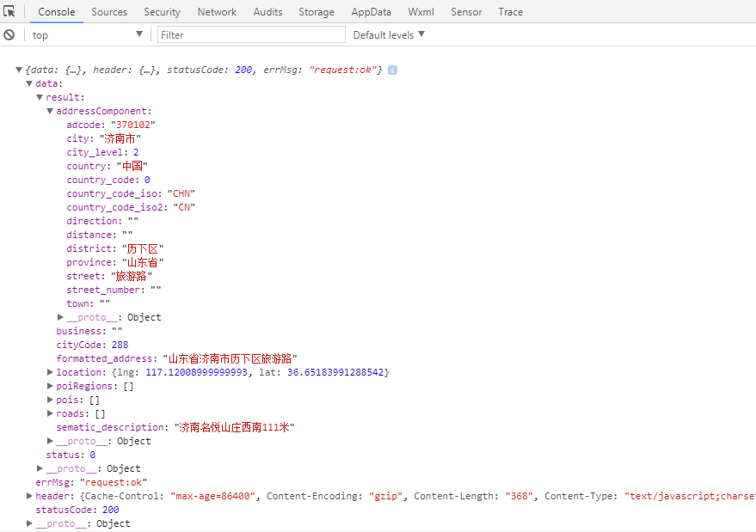Click the errMsg "request:ok" row under data

pos(91,482)
